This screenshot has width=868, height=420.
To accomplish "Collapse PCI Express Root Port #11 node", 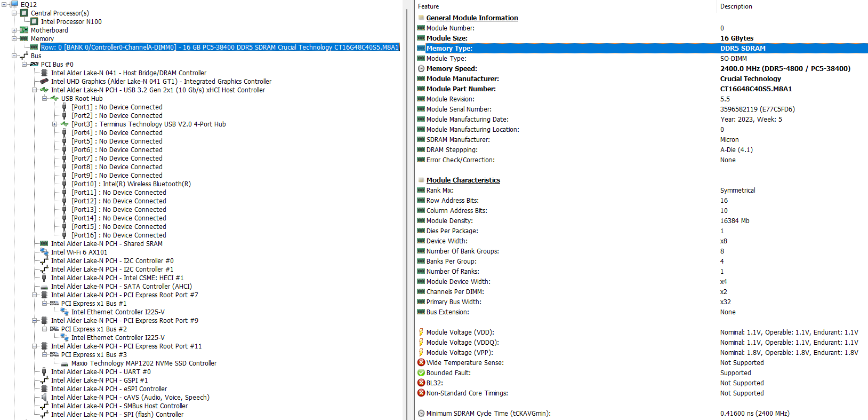I will point(34,346).
